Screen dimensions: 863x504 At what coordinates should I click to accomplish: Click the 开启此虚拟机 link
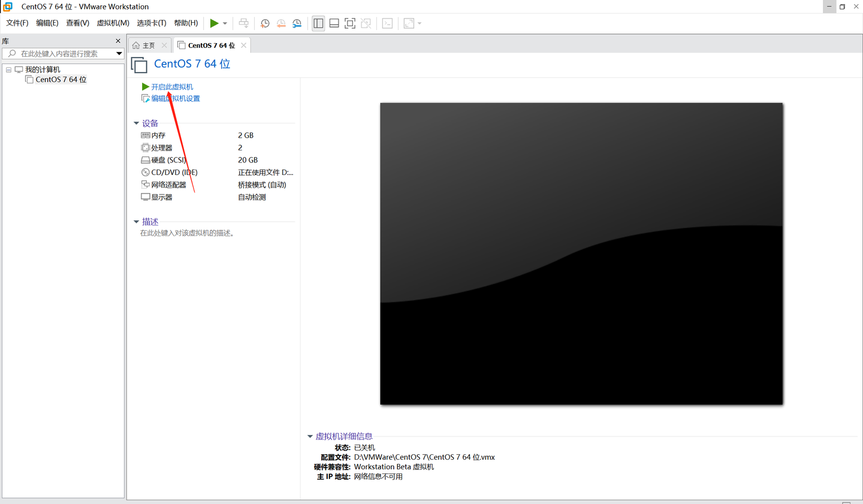click(x=171, y=86)
